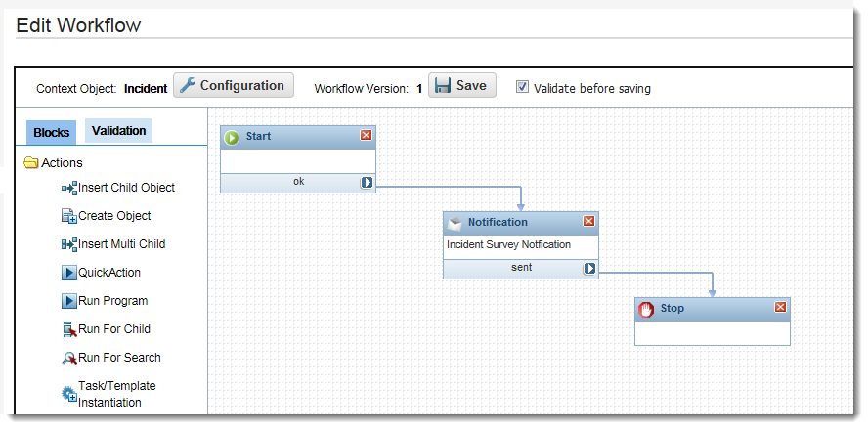This screenshot has height=429, width=868.
Task: Delete the Notification block using its X
Action: (588, 222)
